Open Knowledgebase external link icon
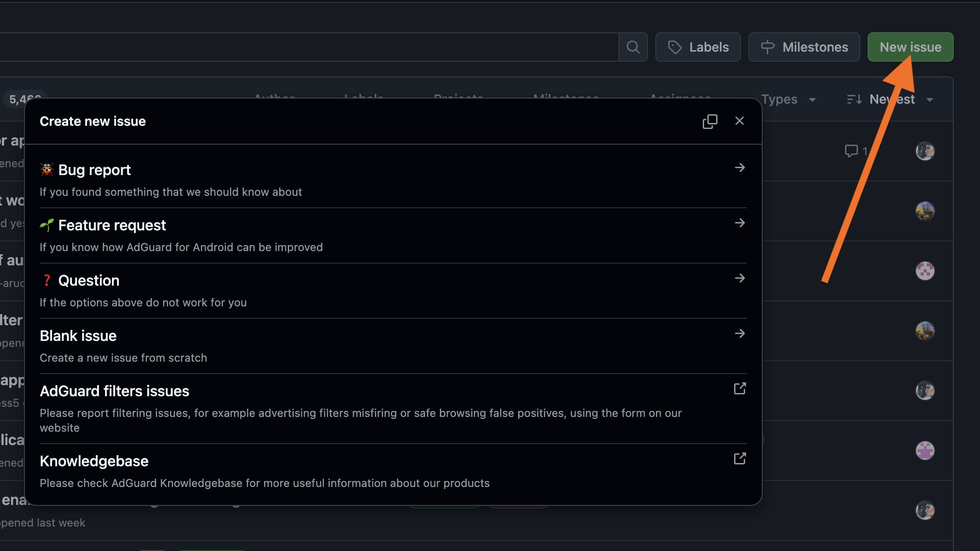980x551 pixels. [x=740, y=459]
